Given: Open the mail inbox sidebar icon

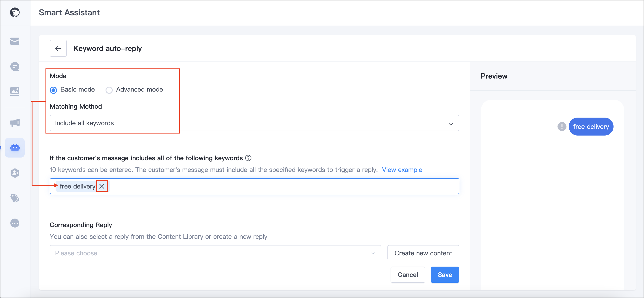Looking at the screenshot, I should click(x=15, y=41).
